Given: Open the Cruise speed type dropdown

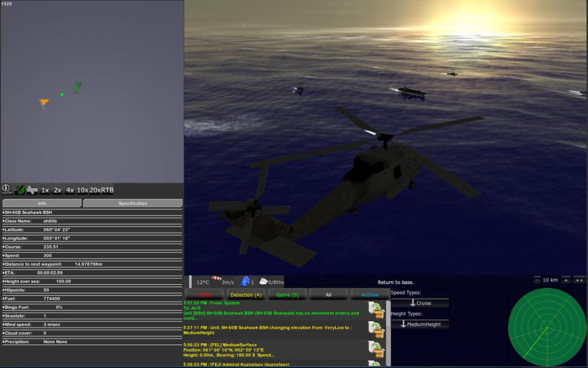Looking at the screenshot, I should click(420, 303).
